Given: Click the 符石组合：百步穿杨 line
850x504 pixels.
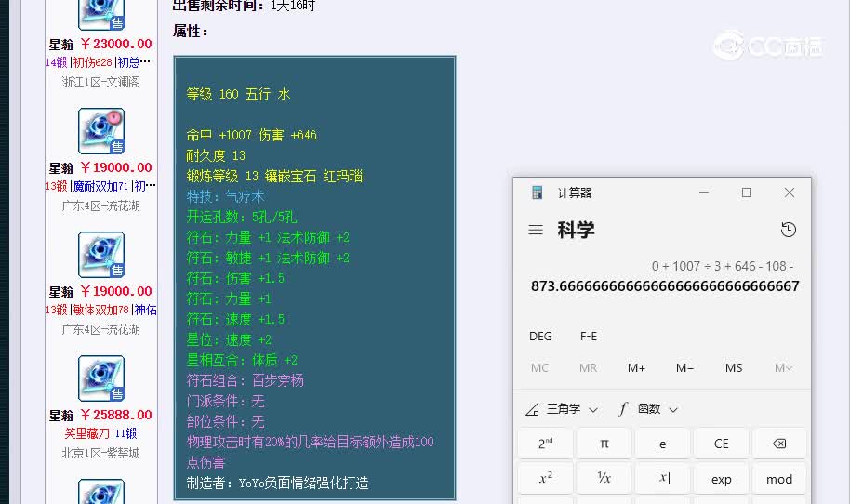Looking at the screenshot, I should (245, 380).
